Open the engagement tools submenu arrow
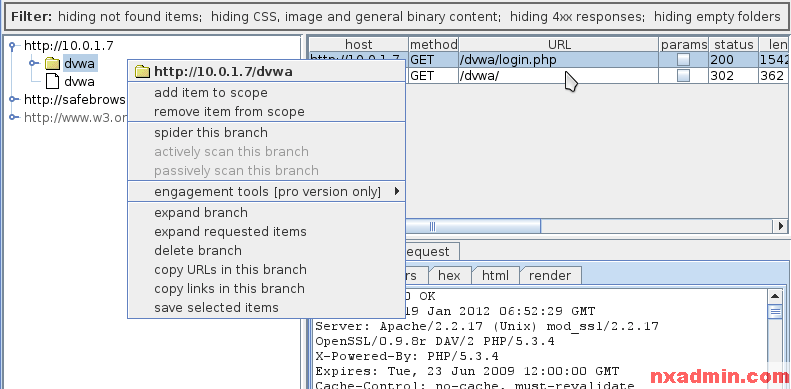Image resolution: width=791 pixels, height=389 pixels. pyautogui.click(x=397, y=191)
